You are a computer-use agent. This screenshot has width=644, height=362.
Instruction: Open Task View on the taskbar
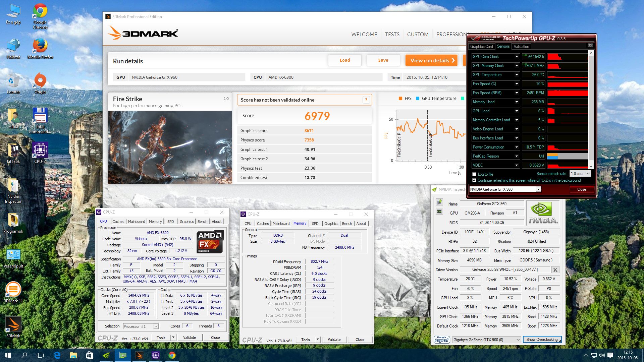click(x=40, y=355)
